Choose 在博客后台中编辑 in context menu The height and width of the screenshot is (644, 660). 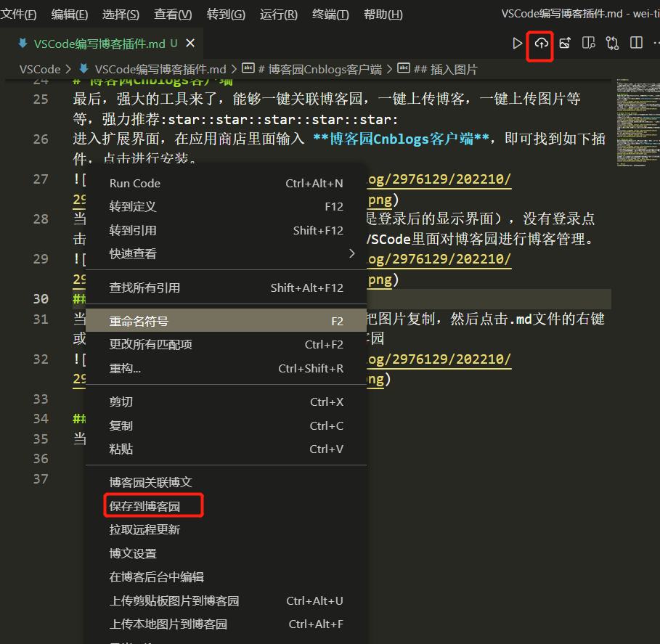click(x=226, y=576)
